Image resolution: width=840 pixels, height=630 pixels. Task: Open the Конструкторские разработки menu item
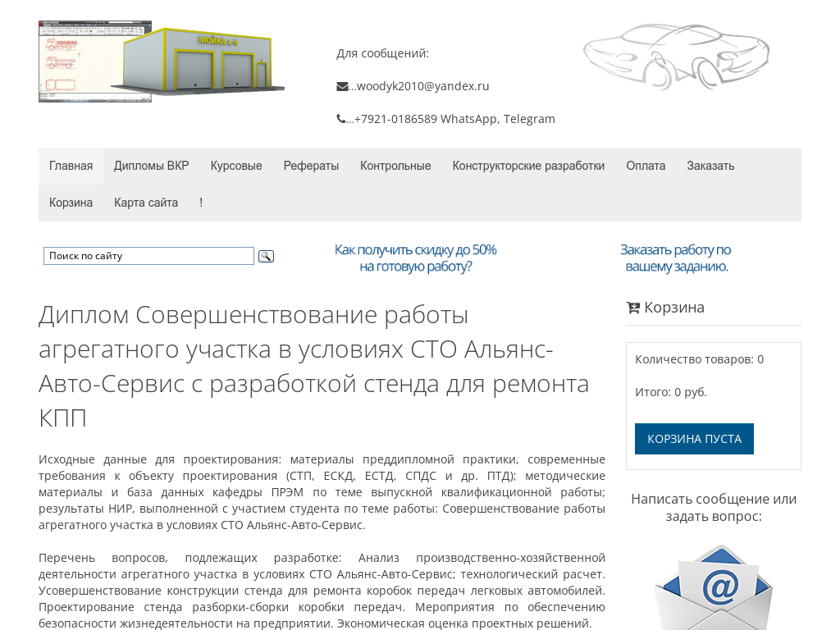coord(529,166)
